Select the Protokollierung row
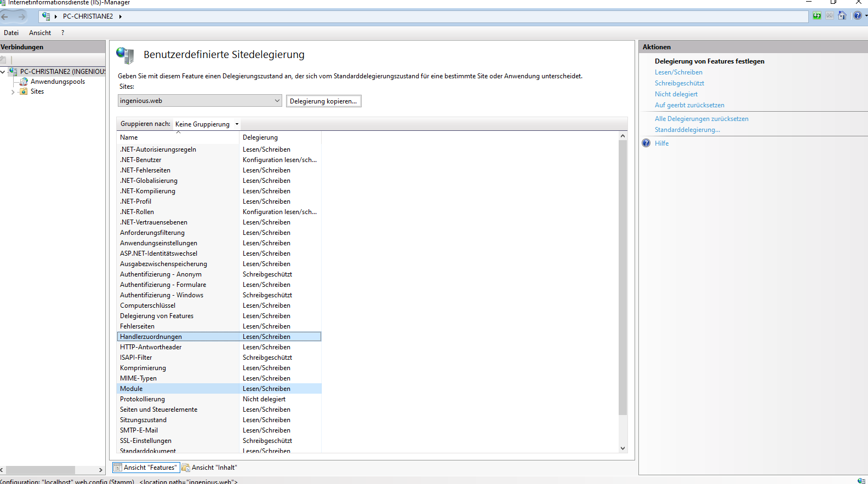Viewport: 868px width, 484px height. tap(219, 399)
